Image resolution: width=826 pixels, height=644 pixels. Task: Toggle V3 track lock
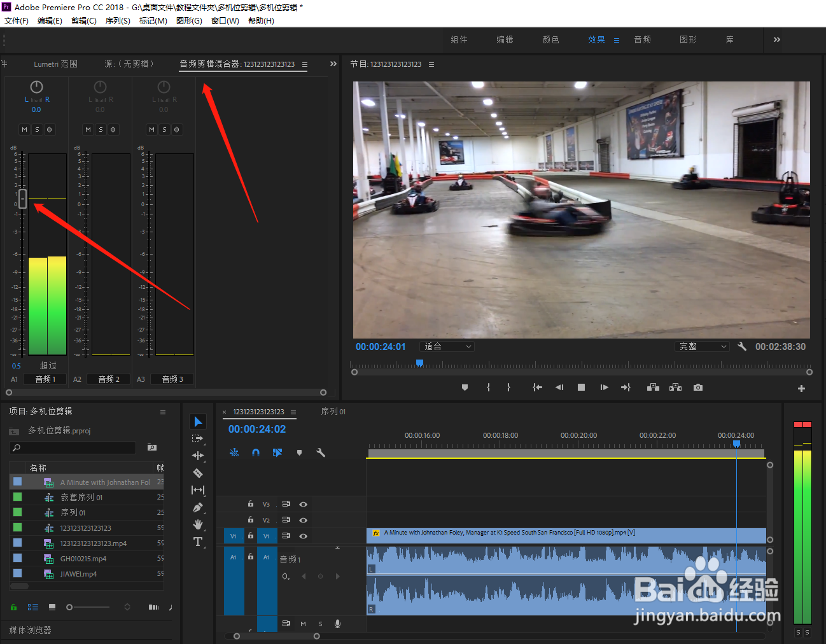251,504
